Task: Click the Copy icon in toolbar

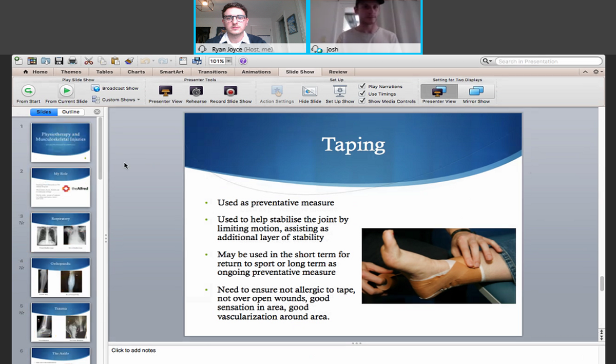Action: pyautogui.click(x=102, y=61)
